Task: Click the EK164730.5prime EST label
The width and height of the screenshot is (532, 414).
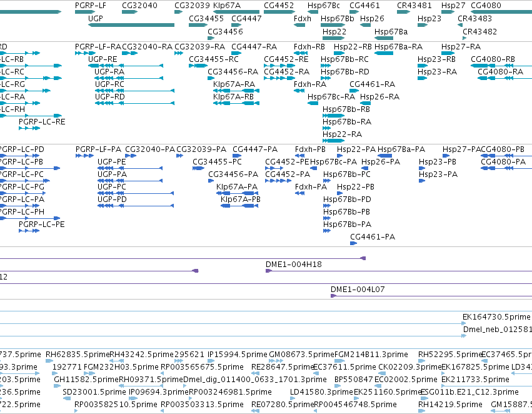Action: (x=496, y=317)
